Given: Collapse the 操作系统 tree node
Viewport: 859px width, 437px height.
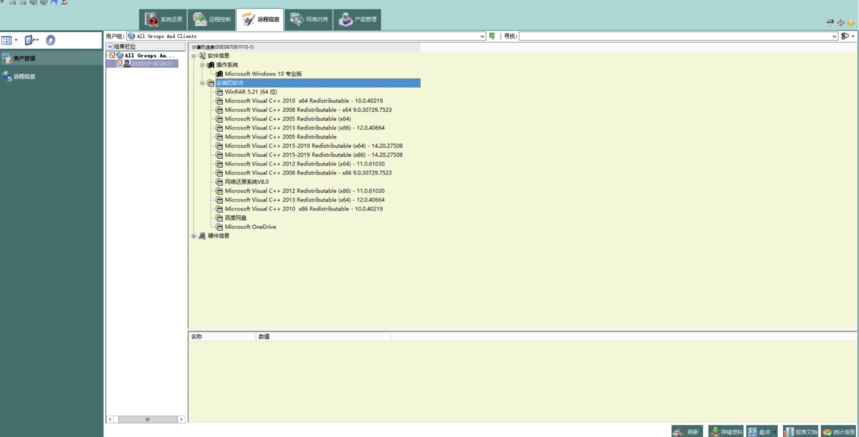Looking at the screenshot, I should click(202, 65).
